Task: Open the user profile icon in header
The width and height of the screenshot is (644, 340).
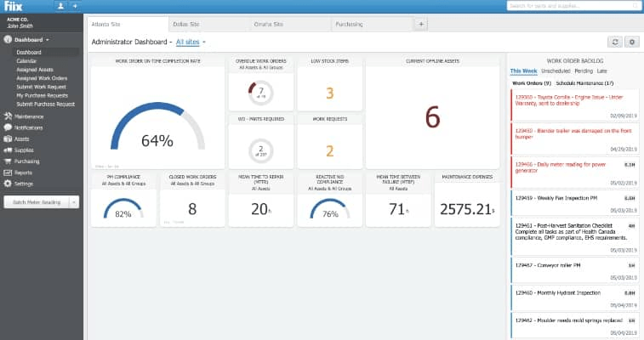Action: pos(60,6)
